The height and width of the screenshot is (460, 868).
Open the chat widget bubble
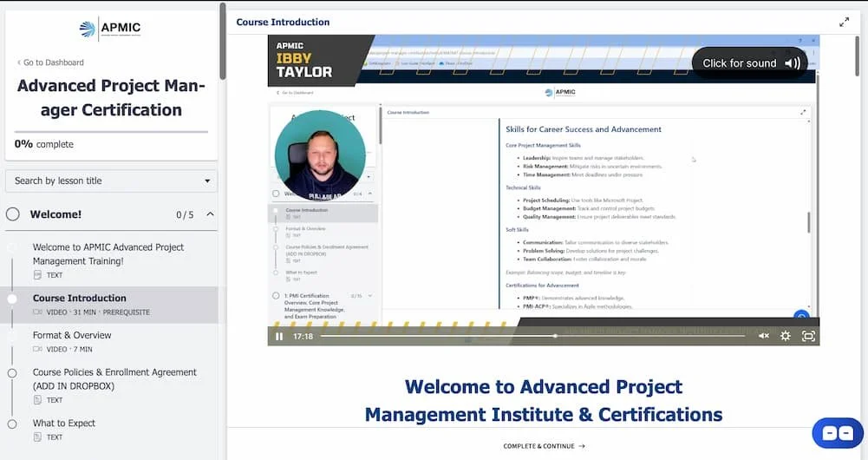838,433
